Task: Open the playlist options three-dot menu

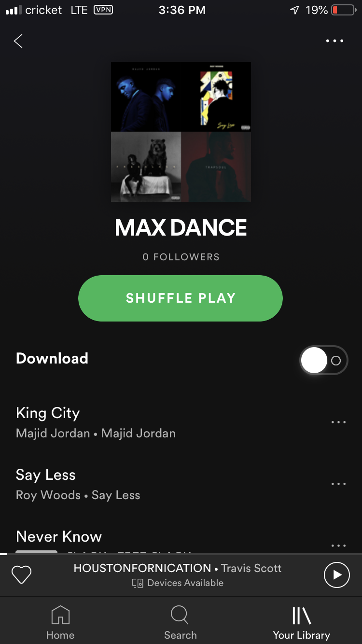Action: [x=334, y=41]
